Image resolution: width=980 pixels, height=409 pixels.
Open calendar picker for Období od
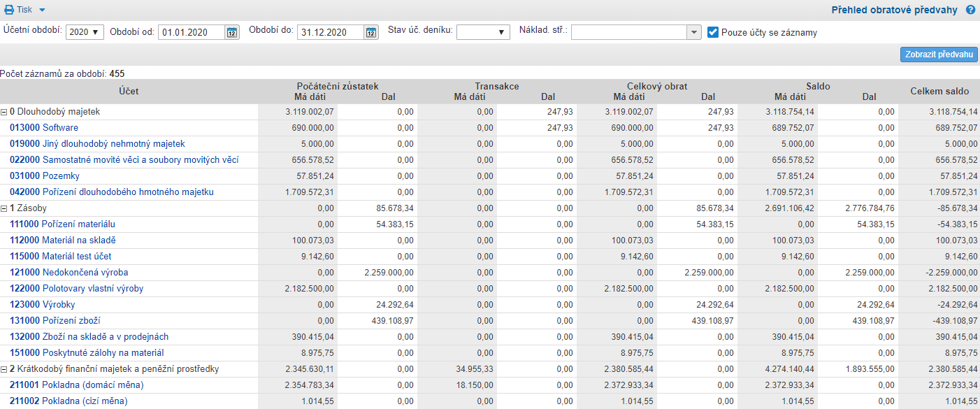(x=232, y=32)
